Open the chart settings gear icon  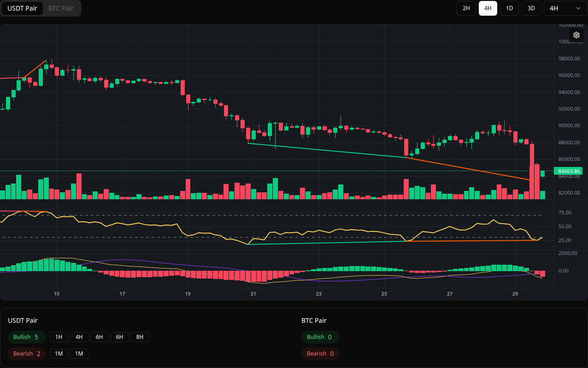click(576, 35)
